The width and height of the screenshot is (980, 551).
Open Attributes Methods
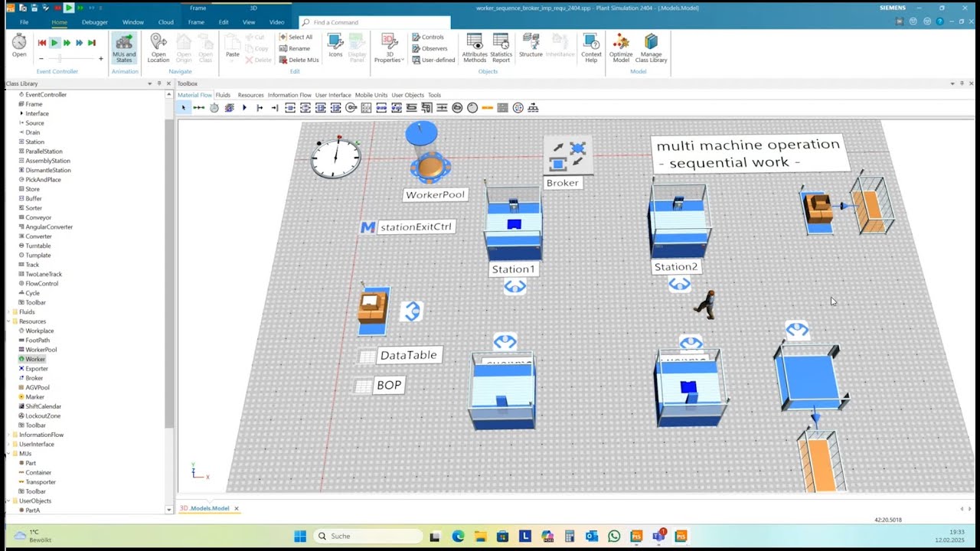click(475, 47)
